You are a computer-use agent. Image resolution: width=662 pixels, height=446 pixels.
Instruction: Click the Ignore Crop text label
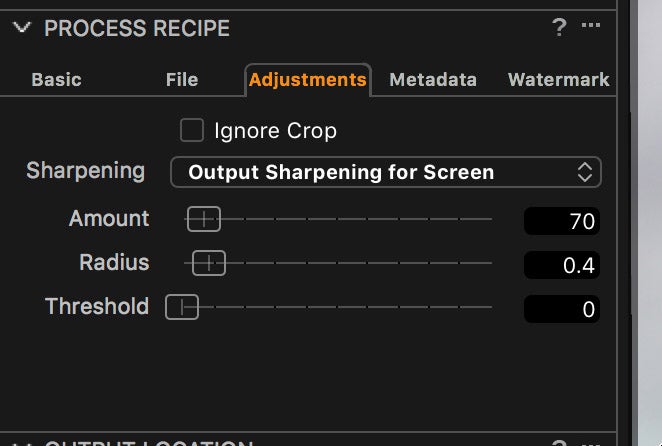click(x=276, y=131)
